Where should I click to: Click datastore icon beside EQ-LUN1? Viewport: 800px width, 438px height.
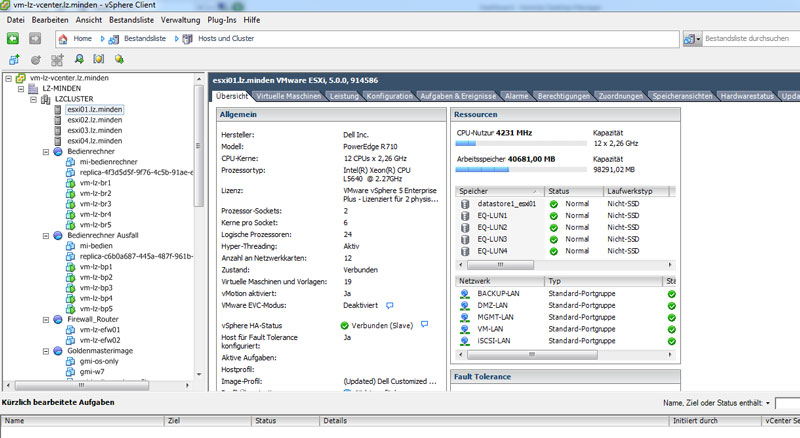[465, 215]
